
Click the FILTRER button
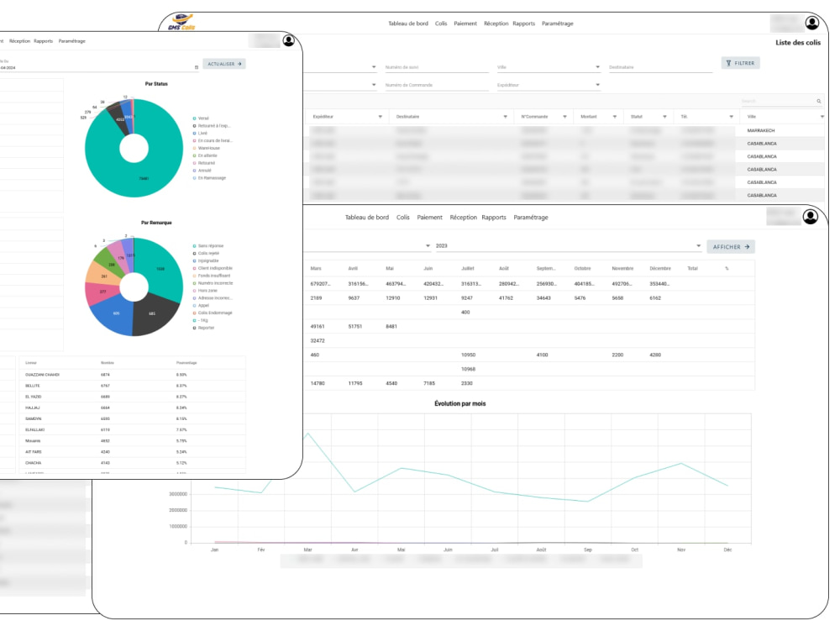(x=740, y=63)
